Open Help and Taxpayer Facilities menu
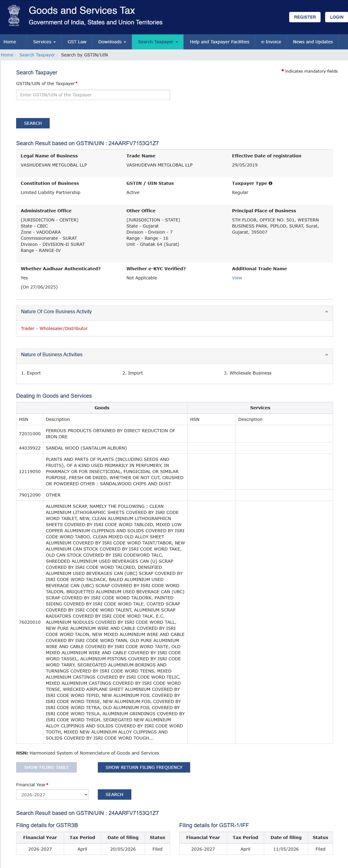This screenshot has width=348, height=868. tap(219, 42)
